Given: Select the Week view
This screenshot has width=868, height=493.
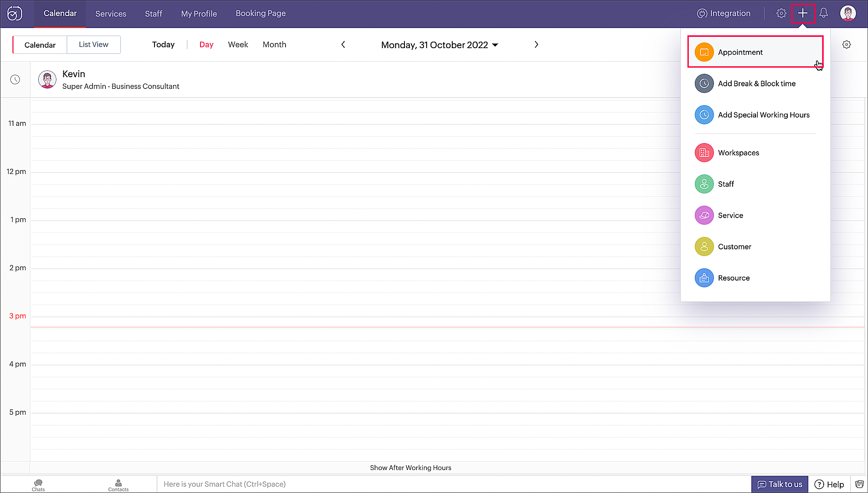Looking at the screenshot, I should [238, 45].
